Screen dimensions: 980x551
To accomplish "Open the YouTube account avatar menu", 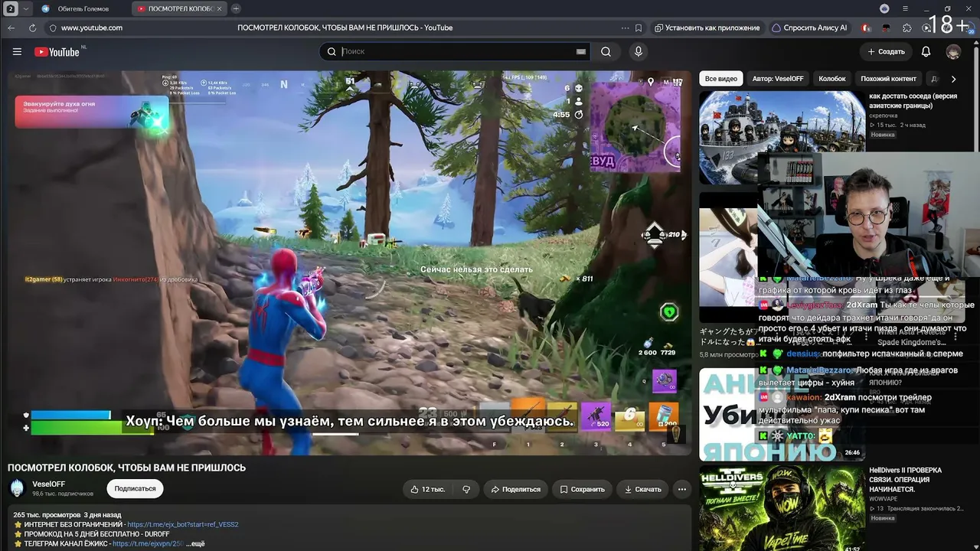I will 953,51.
